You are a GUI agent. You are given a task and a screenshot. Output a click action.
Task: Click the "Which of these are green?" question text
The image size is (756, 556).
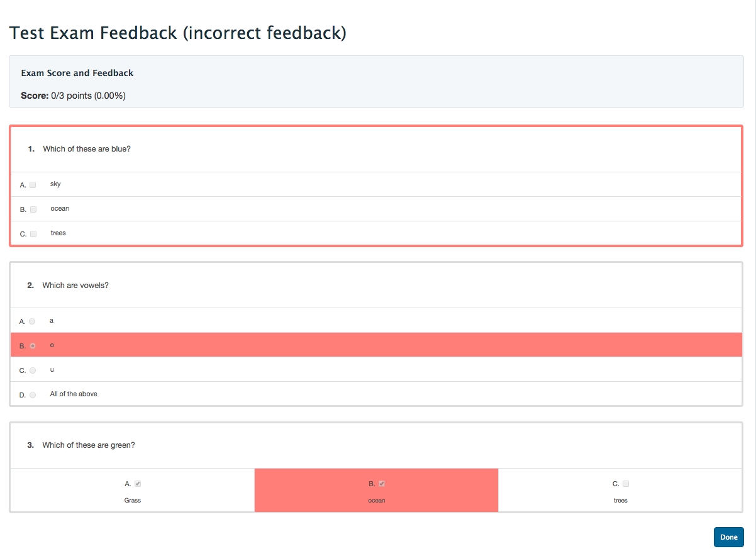(89, 445)
